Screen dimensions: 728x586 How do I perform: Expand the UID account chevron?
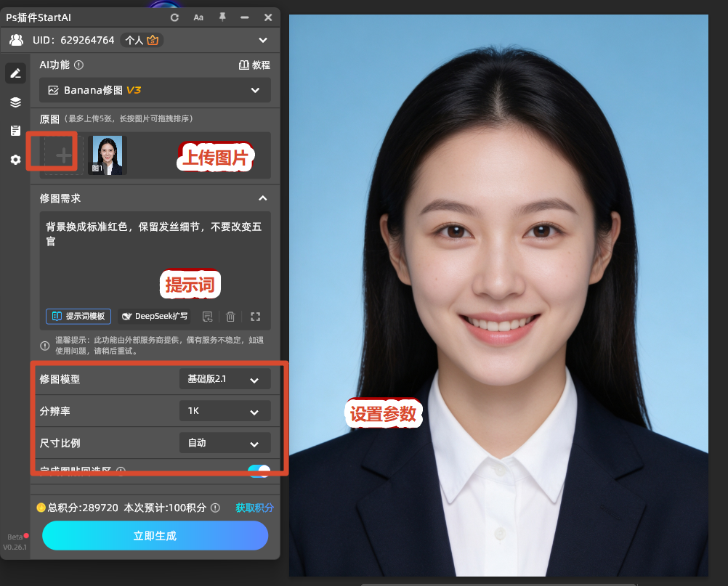(263, 41)
